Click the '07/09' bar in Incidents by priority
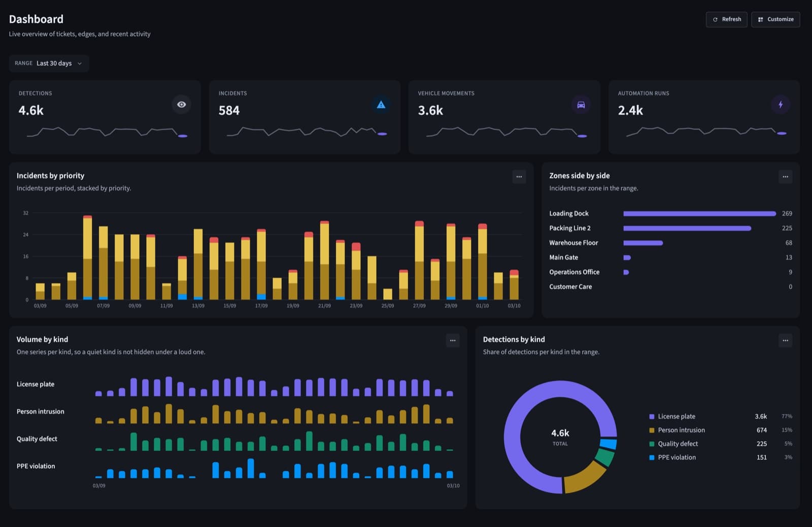This screenshot has height=527, width=812. (x=103, y=262)
